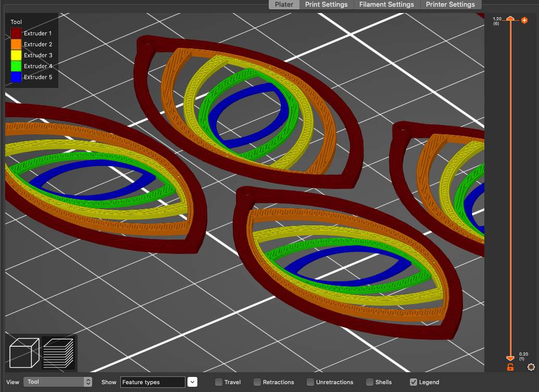Go to the Printer Settings tab
Screen dimensions: 539x392
coord(450,5)
